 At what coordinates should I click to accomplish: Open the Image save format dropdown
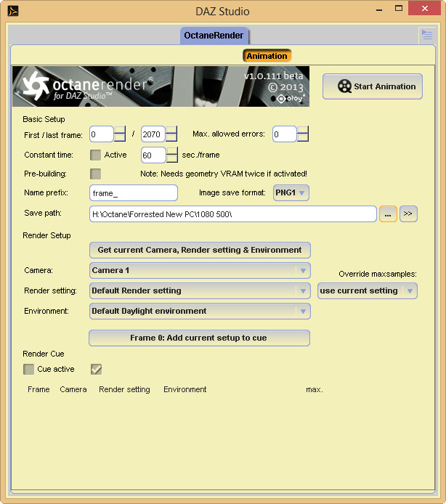(x=291, y=193)
